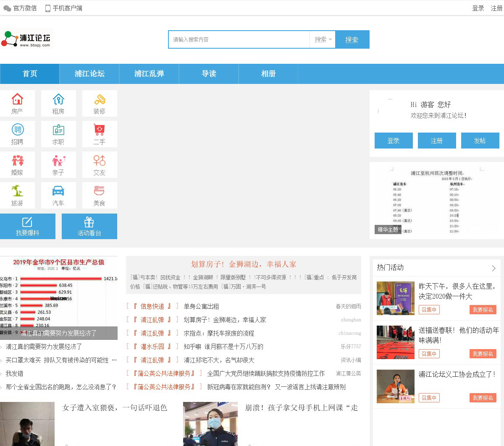Expand the 搜索 search type dropdown
504x446 pixels.
pyautogui.click(x=323, y=39)
